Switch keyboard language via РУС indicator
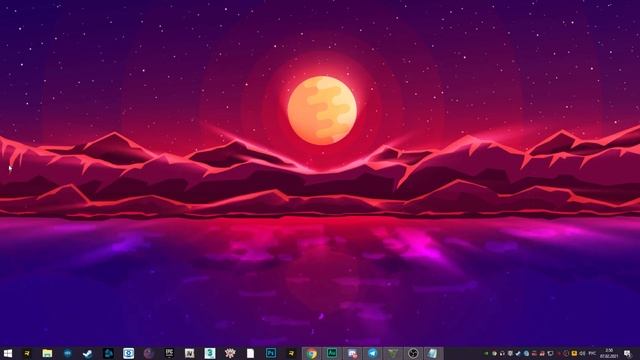This screenshot has height=360, width=640. pyautogui.click(x=592, y=353)
